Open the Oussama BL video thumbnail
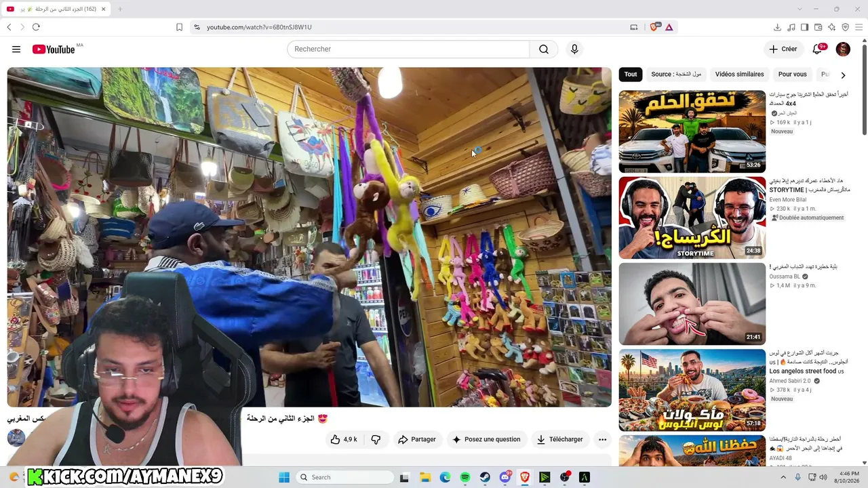Screen dimensions: 868x488 [692, 304]
